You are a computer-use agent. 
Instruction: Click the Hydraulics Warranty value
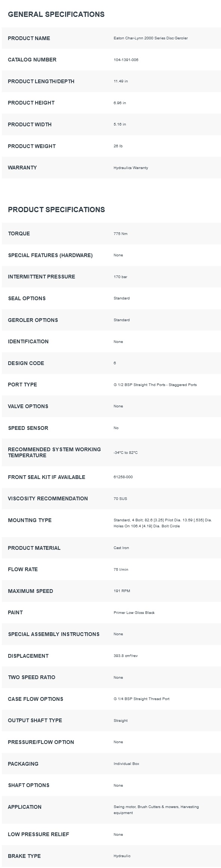click(131, 168)
